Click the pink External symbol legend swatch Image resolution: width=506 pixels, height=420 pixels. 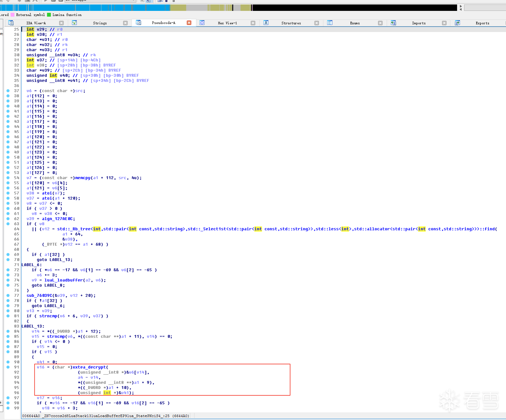click(x=12, y=15)
